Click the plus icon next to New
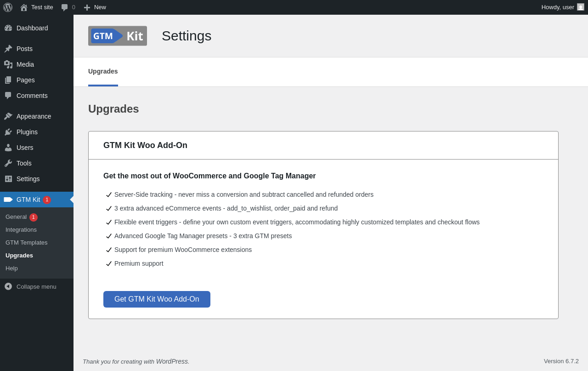The image size is (588, 371). [x=87, y=7]
